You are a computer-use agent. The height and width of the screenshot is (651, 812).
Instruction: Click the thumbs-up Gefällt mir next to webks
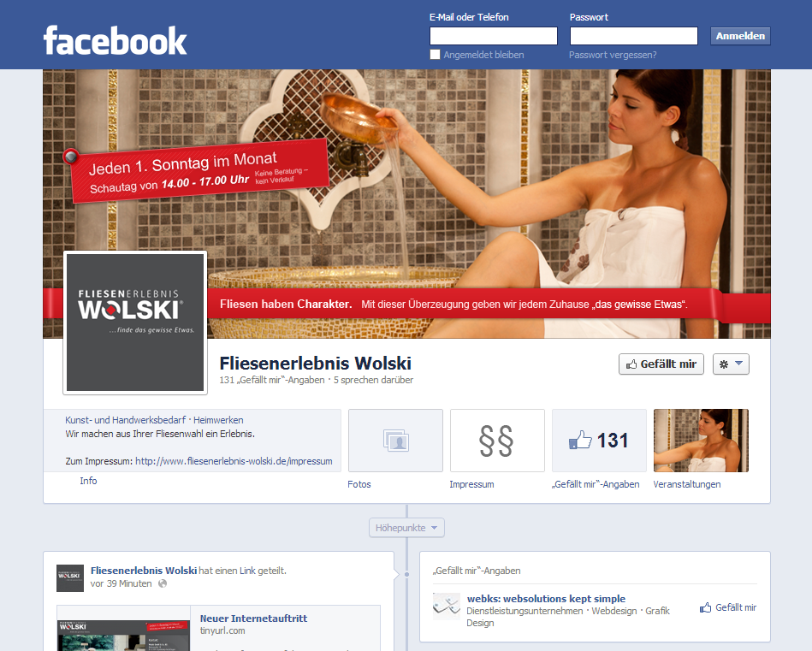(x=728, y=607)
